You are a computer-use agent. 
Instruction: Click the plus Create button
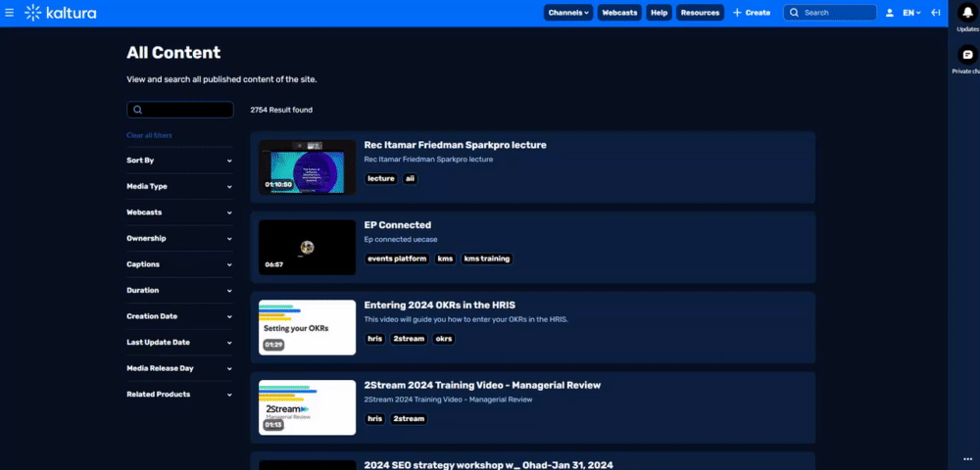[752, 13]
